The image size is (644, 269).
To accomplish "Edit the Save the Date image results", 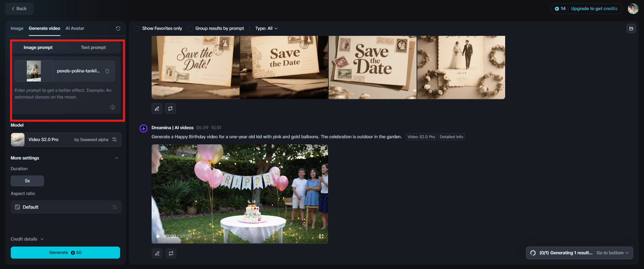I will [x=157, y=109].
